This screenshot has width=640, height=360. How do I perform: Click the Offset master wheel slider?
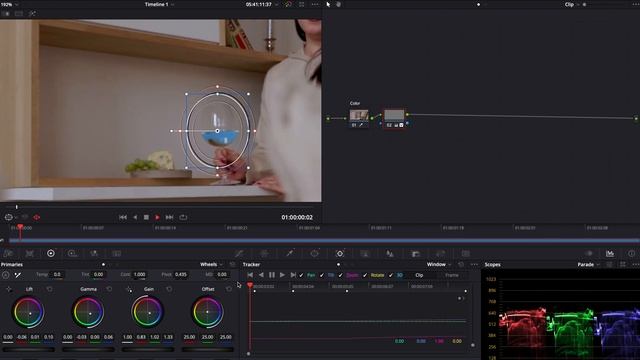(208, 349)
